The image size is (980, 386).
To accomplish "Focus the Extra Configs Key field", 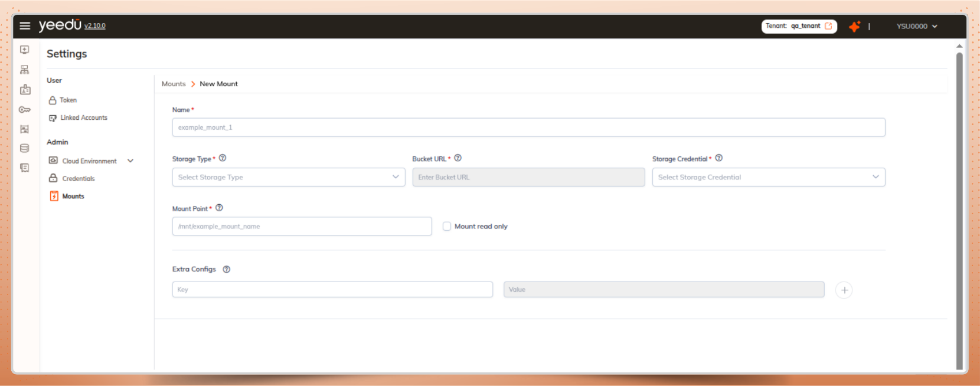I will point(332,289).
